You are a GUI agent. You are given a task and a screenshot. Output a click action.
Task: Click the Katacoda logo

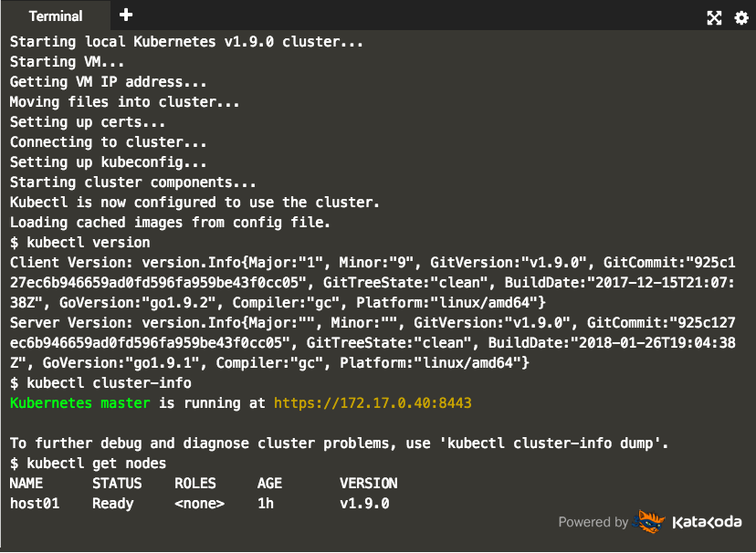pos(687,522)
